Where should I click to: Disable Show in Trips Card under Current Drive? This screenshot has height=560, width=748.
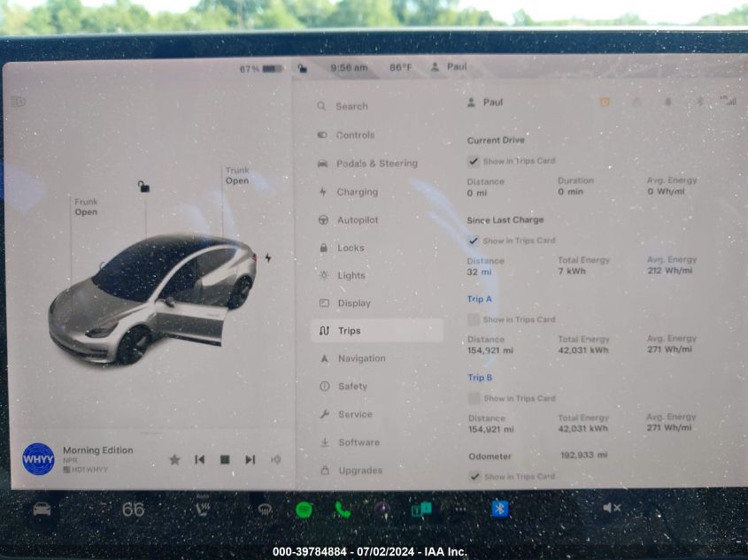[474, 161]
